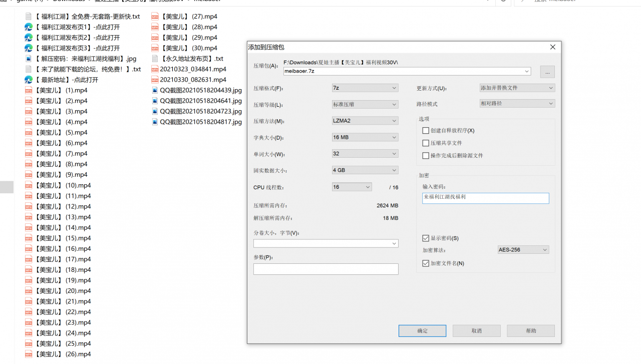This screenshot has height=364, width=641.
Task: Uncheck the 显示密码 checkbox
Action: click(426, 238)
